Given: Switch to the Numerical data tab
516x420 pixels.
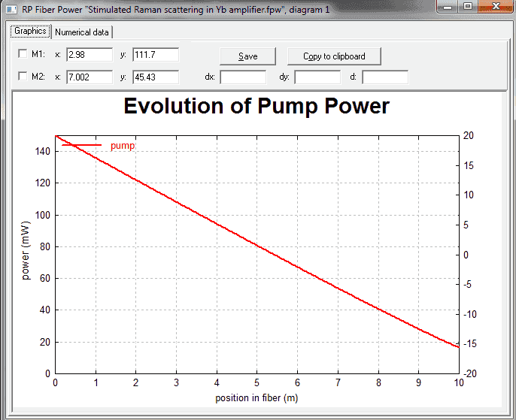Looking at the screenshot, I should point(82,32).
